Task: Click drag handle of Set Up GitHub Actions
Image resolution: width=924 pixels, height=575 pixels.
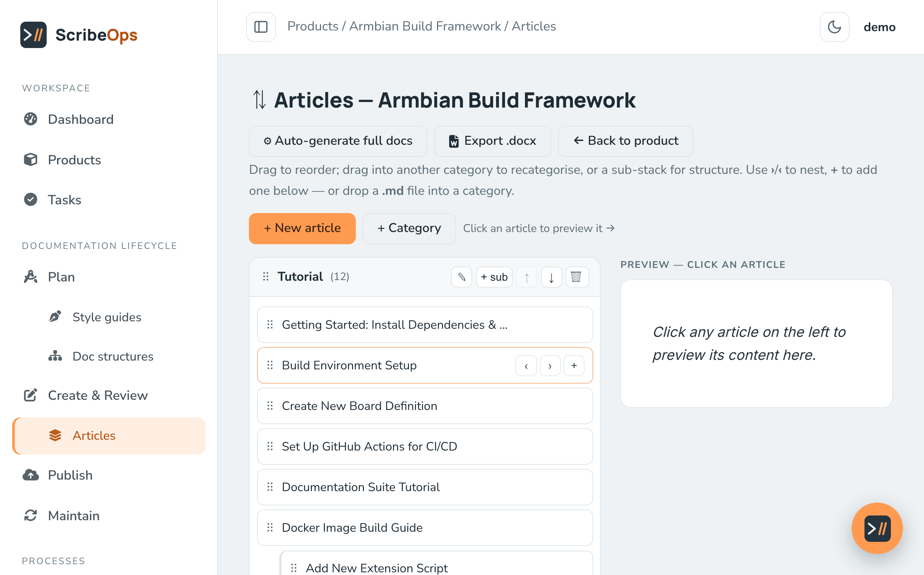Action: (x=270, y=446)
